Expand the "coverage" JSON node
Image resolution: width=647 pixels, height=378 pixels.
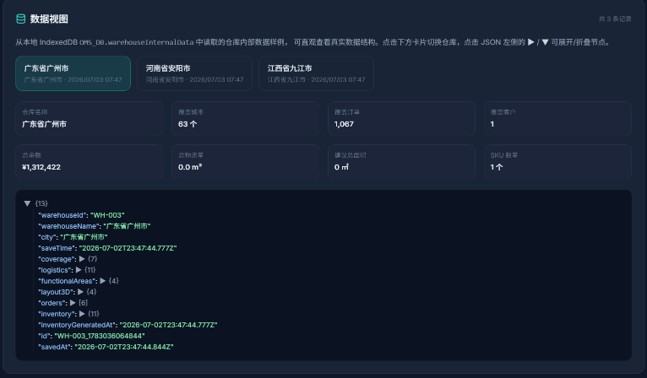tap(82, 259)
